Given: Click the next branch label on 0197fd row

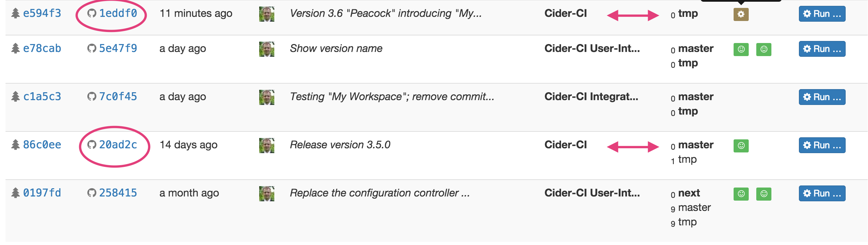Looking at the screenshot, I should point(689,193).
